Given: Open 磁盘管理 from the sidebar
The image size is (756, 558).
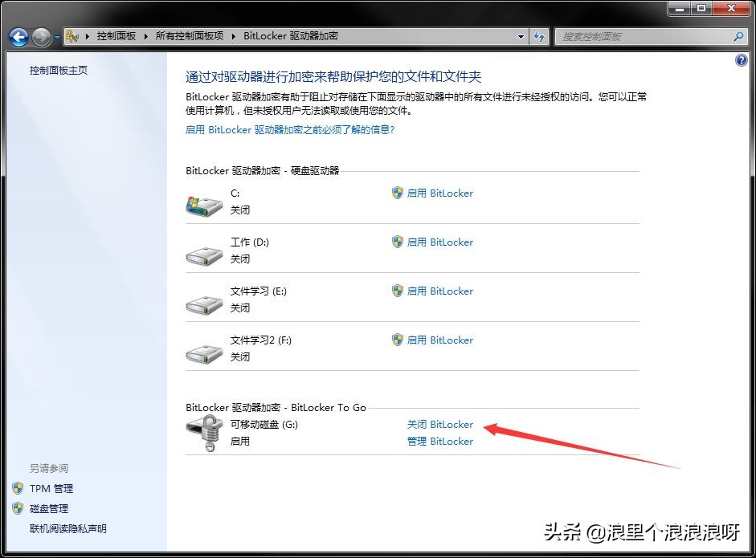Looking at the screenshot, I should pos(51,508).
